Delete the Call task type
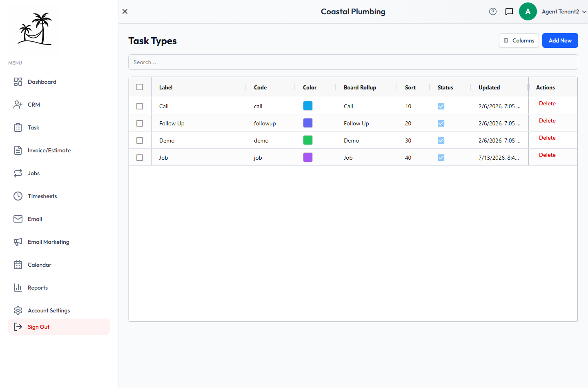 [x=547, y=103]
